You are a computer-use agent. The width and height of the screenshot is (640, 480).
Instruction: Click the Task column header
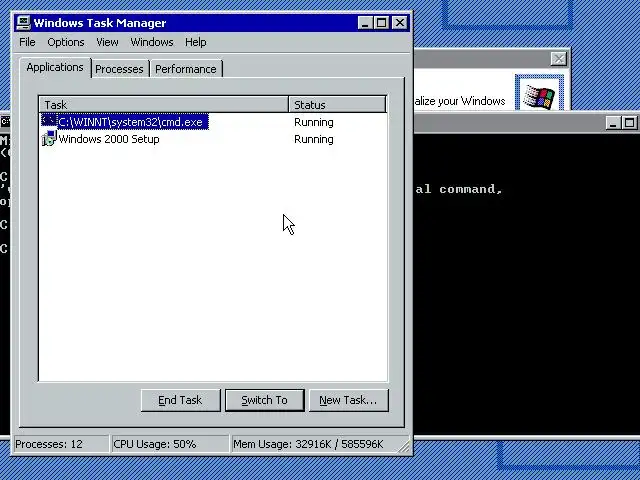point(164,104)
